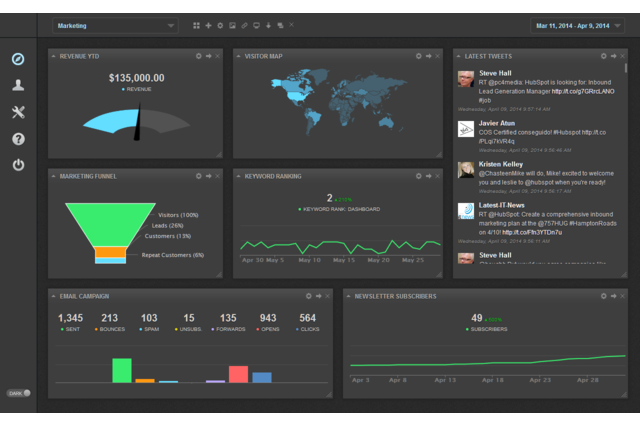Toggle the Dark theme switch
The height and width of the screenshot is (426, 640).
19,392
